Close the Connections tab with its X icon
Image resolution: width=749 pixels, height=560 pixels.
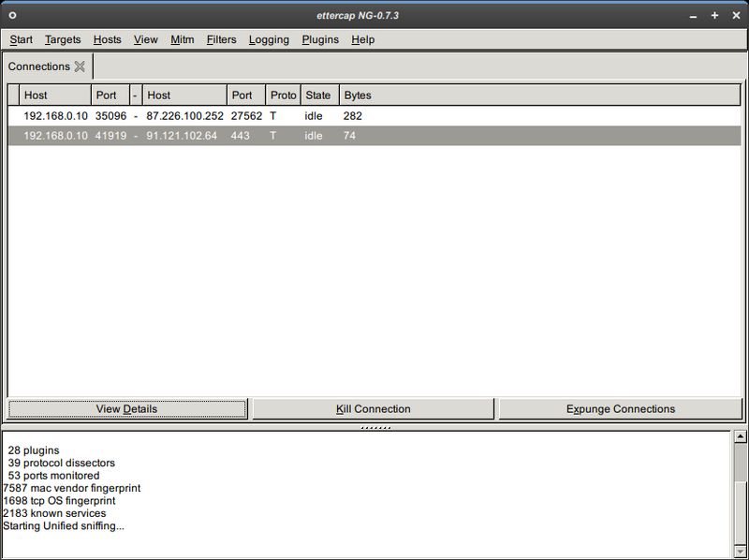(80, 66)
